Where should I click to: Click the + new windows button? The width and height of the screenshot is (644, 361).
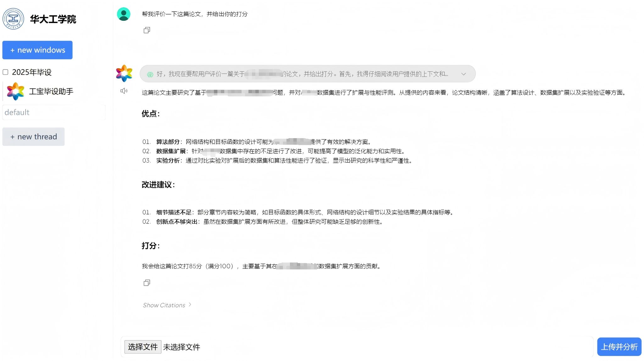tap(37, 50)
